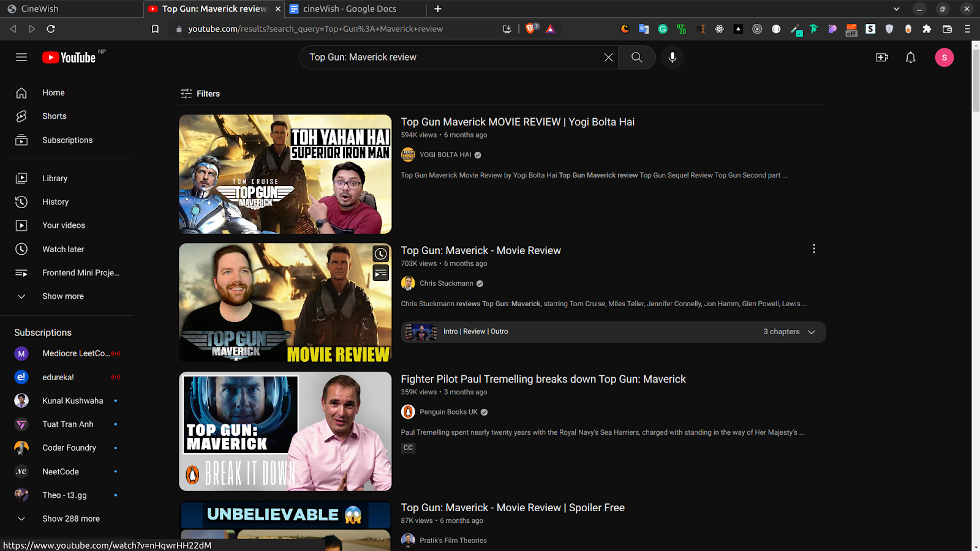
Task: Add Chris Stuckmann video to Watch later
Action: tap(381, 254)
